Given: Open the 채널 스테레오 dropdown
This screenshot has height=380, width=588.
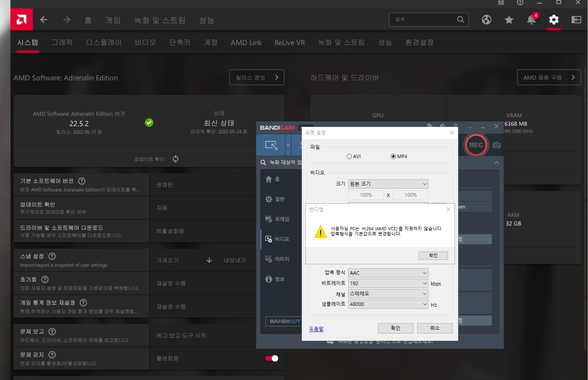Looking at the screenshot, I should 388,294.
